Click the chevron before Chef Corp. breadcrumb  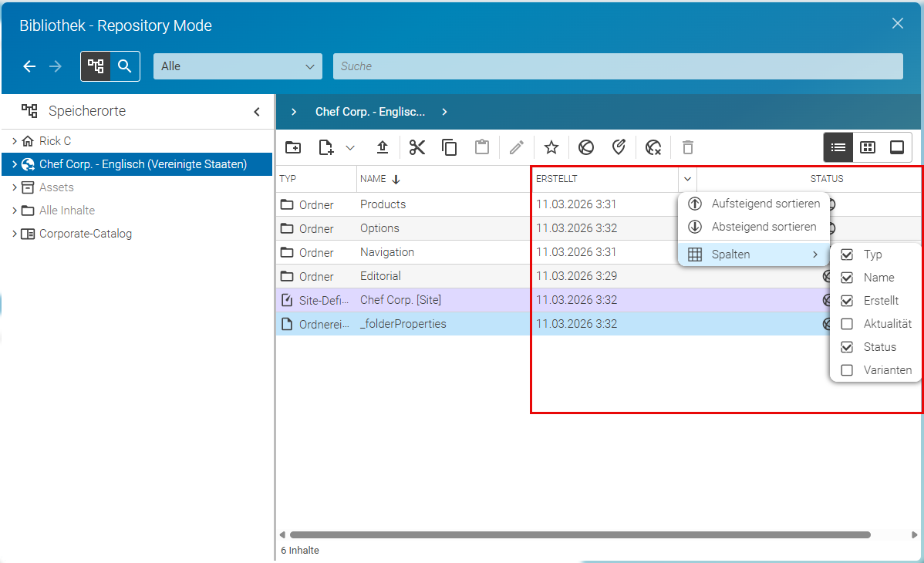point(293,112)
